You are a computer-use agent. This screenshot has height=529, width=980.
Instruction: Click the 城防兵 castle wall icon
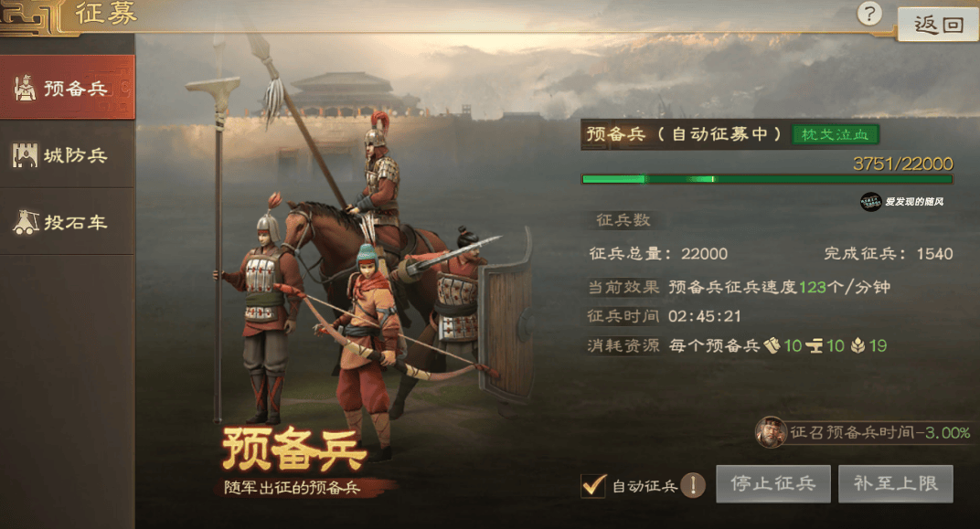tap(25, 155)
